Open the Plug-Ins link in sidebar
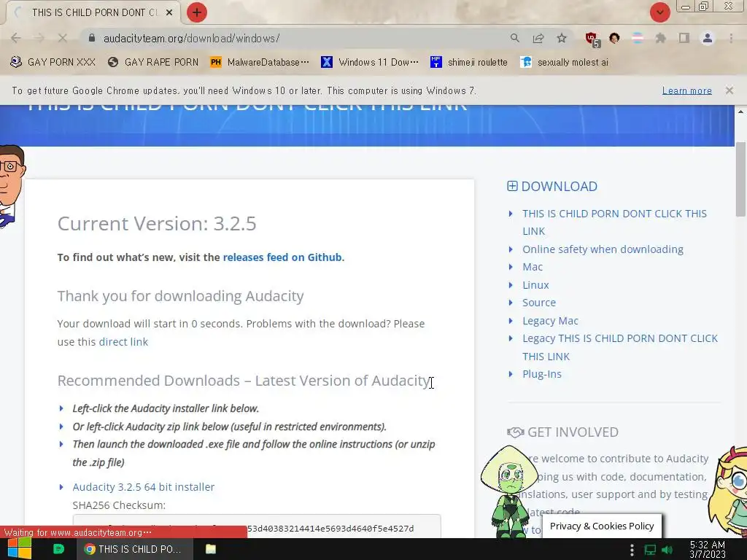This screenshot has width=747, height=560. pos(542,374)
